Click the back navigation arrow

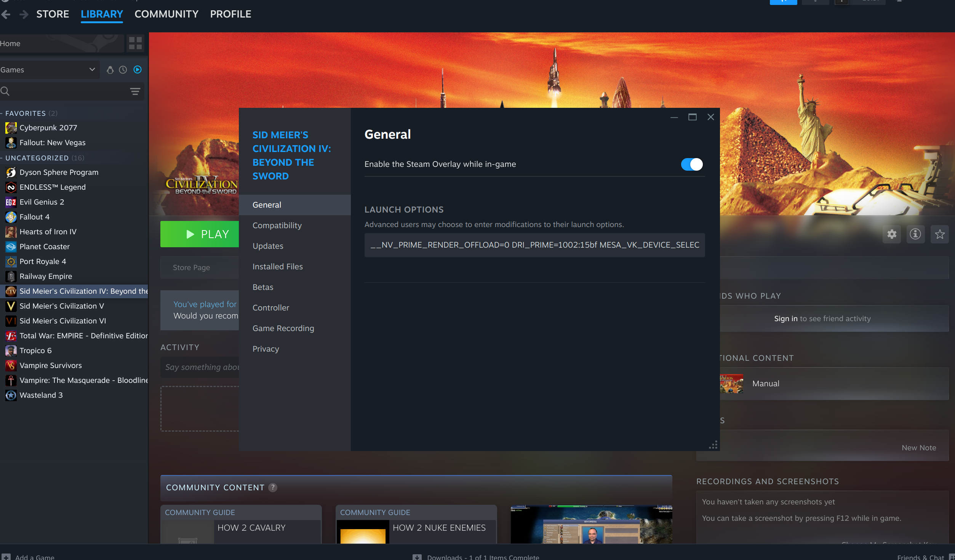click(x=6, y=14)
